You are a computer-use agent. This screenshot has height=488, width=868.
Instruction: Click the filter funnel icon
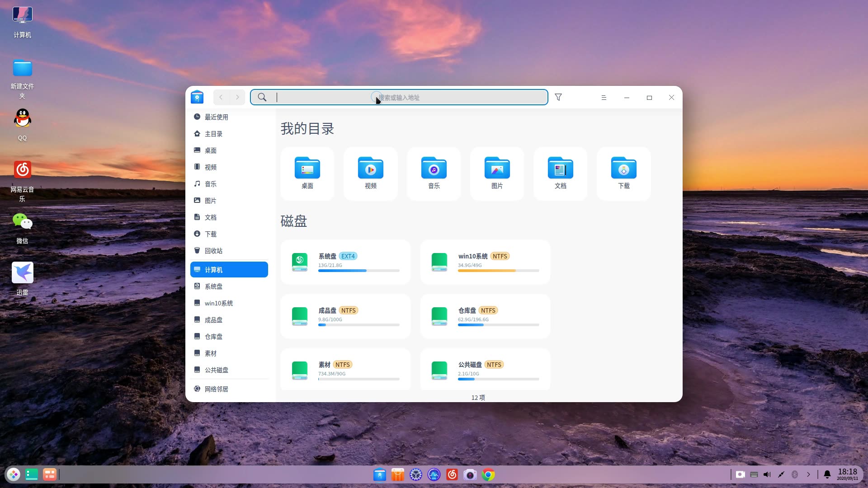(558, 97)
